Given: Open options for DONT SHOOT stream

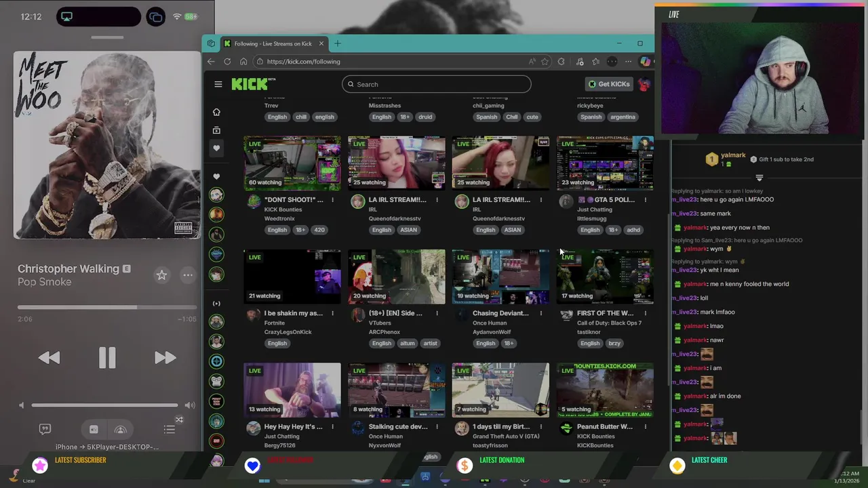Looking at the screenshot, I should click(332, 200).
